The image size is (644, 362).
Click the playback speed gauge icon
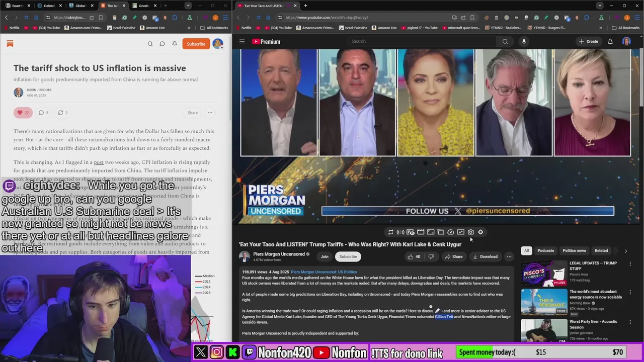click(x=450, y=232)
